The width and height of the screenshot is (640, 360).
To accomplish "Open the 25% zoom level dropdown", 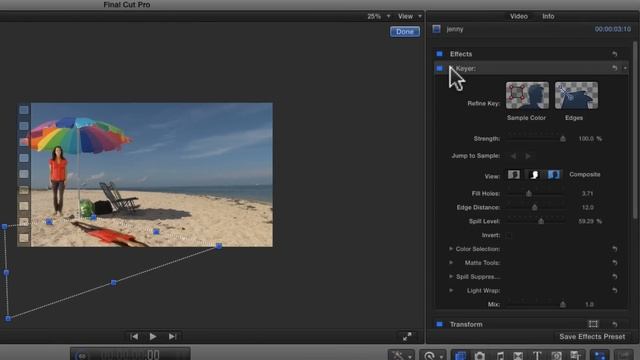I will [378, 16].
